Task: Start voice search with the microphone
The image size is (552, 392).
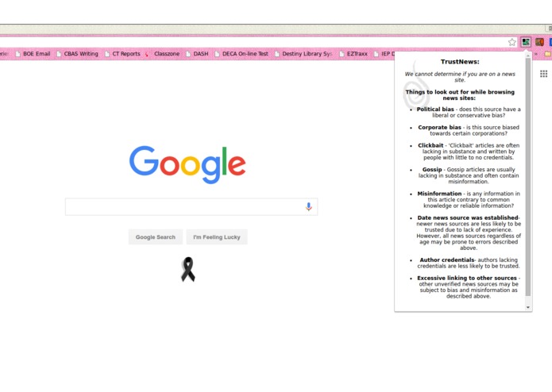Action: [x=309, y=206]
